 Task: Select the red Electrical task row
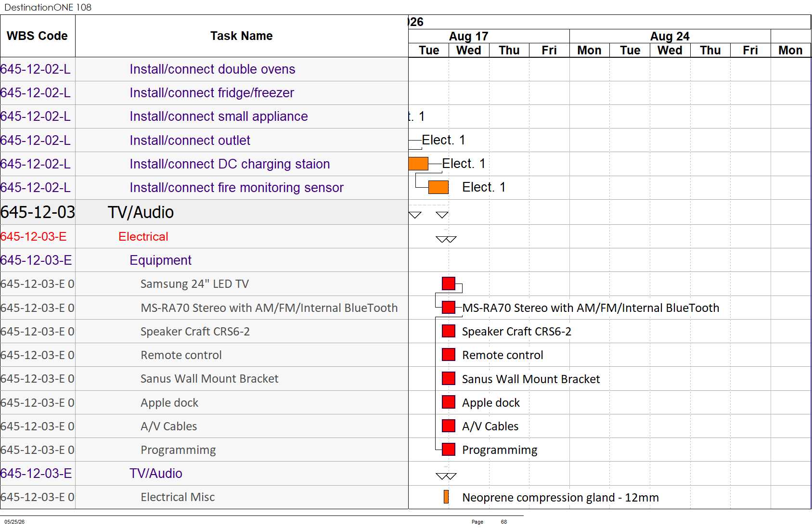tap(204, 236)
